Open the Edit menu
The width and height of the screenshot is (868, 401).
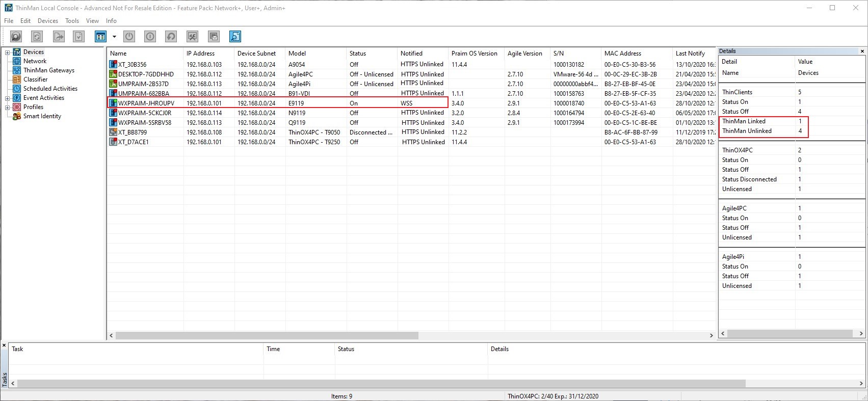[x=25, y=21]
